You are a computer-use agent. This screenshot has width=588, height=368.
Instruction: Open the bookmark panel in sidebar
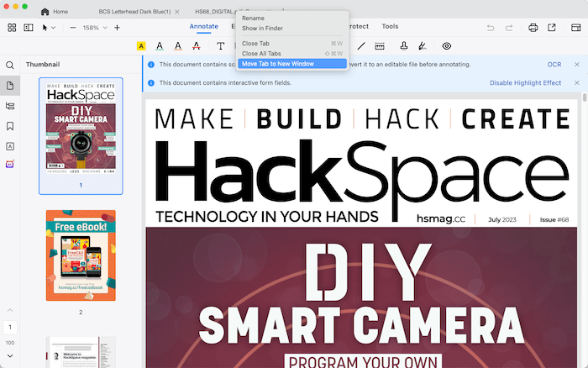pyautogui.click(x=10, y=126)
